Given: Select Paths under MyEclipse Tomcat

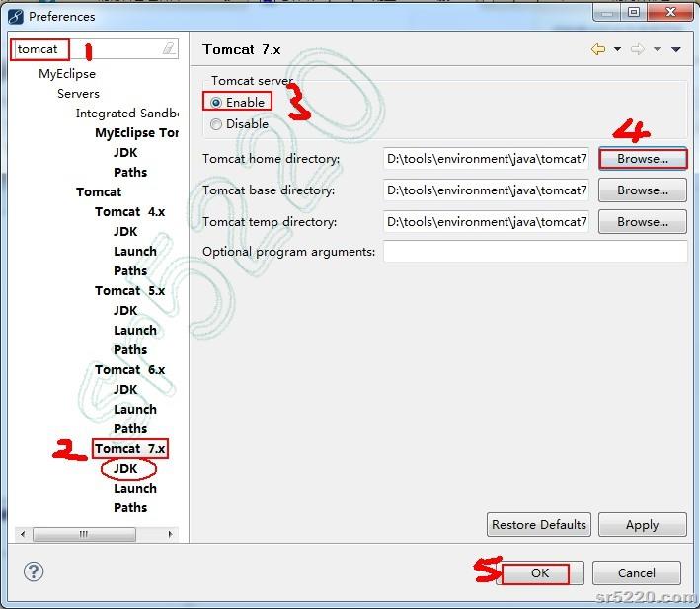Looking at the screenshot, I should [130, 172].
